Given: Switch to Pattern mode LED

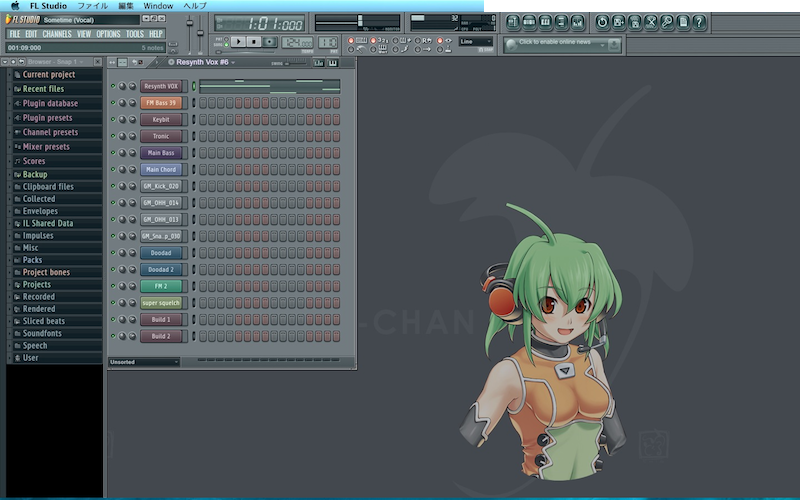Looking at the screenshot, I should coord(227,39).
